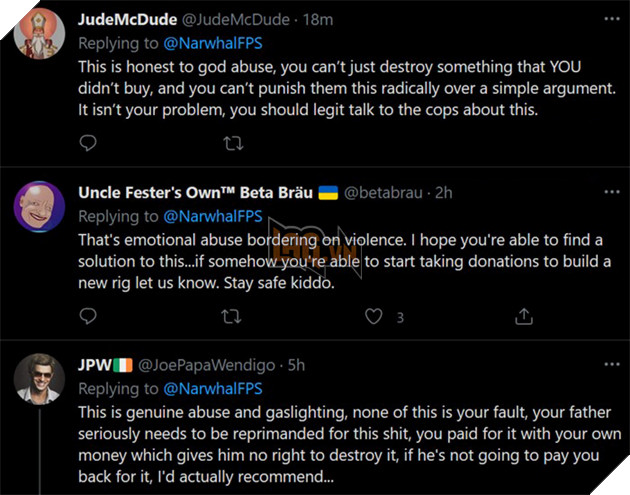Screen dimensions: 630x495
Task: Like the tweet by @betabrau
Action: point(374,317)
